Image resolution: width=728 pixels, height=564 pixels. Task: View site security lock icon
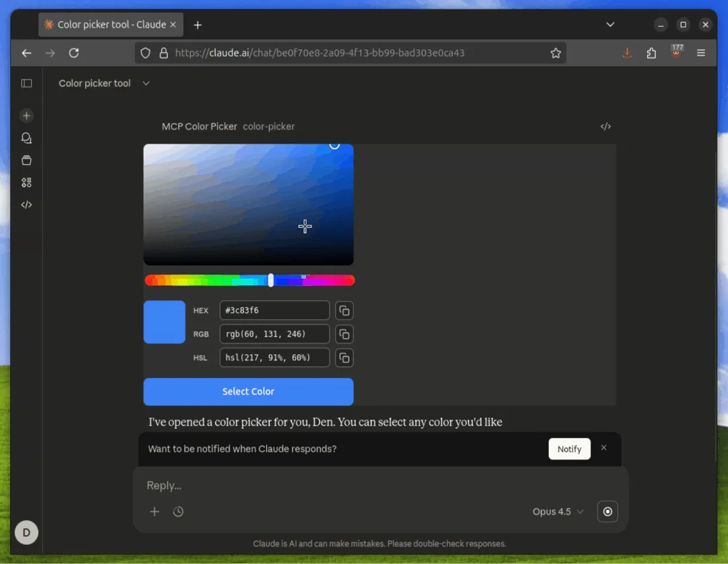point(163,53)
